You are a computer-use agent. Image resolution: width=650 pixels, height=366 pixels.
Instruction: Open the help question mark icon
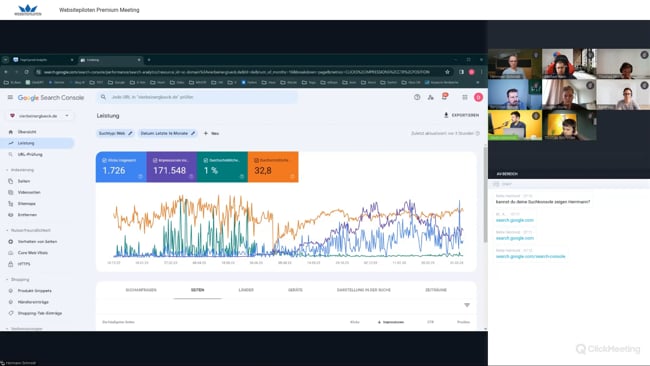(417, 97)
